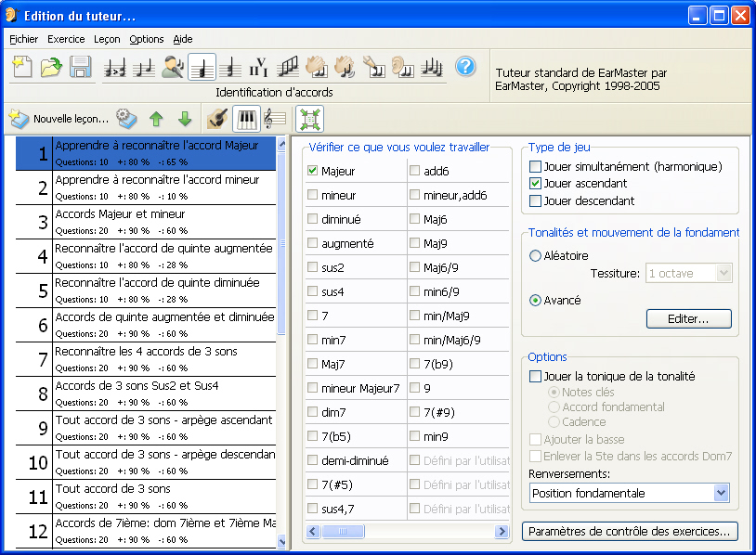Check the Maj6/9 chord option

tap(414, 267)
